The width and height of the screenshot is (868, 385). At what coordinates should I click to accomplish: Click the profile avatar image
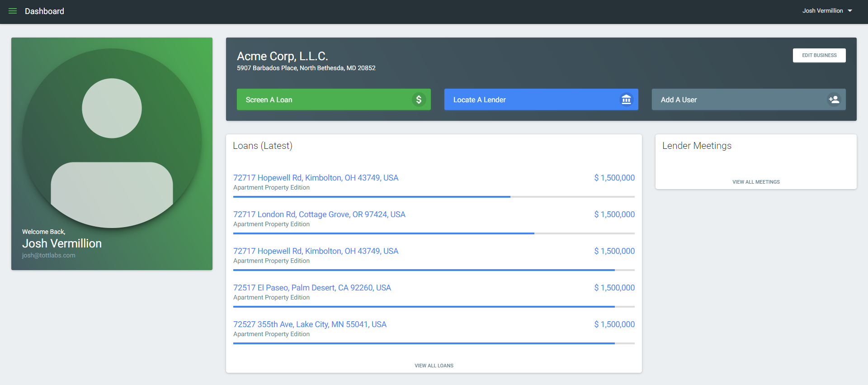[112, 138]
